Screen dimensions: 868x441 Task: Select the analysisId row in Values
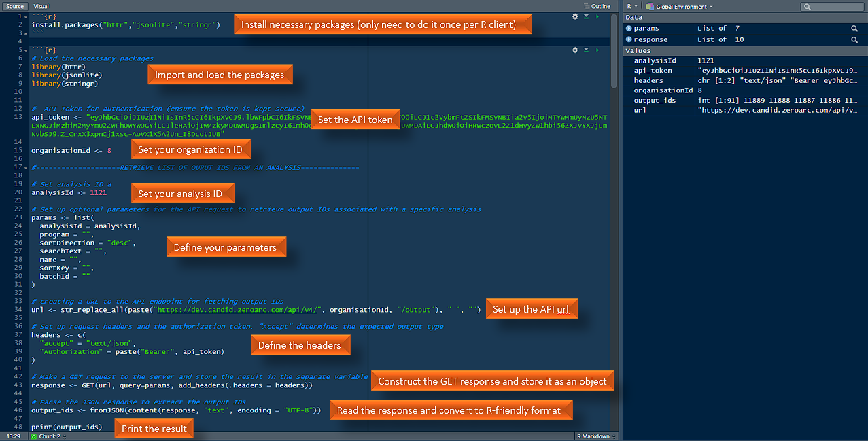746,61
